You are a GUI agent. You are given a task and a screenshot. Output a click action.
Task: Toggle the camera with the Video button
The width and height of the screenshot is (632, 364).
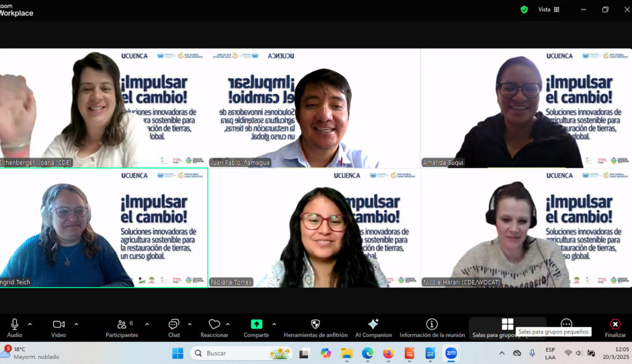(59, 328)
